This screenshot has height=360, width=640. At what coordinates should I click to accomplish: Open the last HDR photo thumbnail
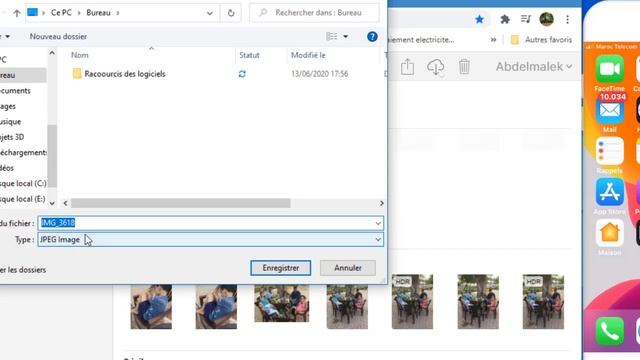543,302
